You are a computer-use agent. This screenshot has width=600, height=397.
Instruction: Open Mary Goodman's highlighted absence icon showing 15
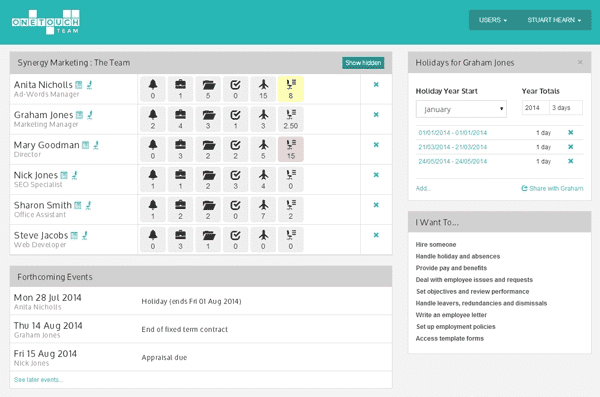[290, 149]
